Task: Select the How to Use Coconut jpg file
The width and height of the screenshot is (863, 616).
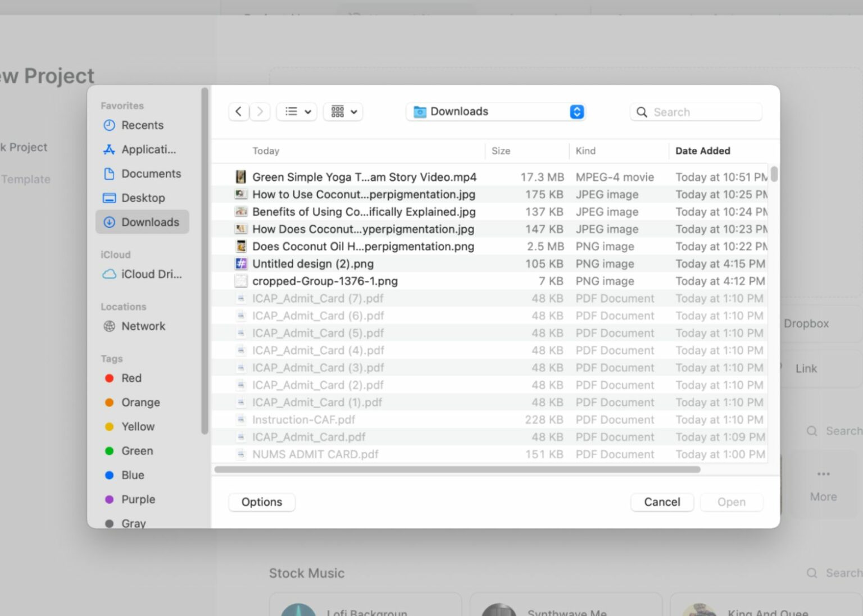Action: pos(490,194)
